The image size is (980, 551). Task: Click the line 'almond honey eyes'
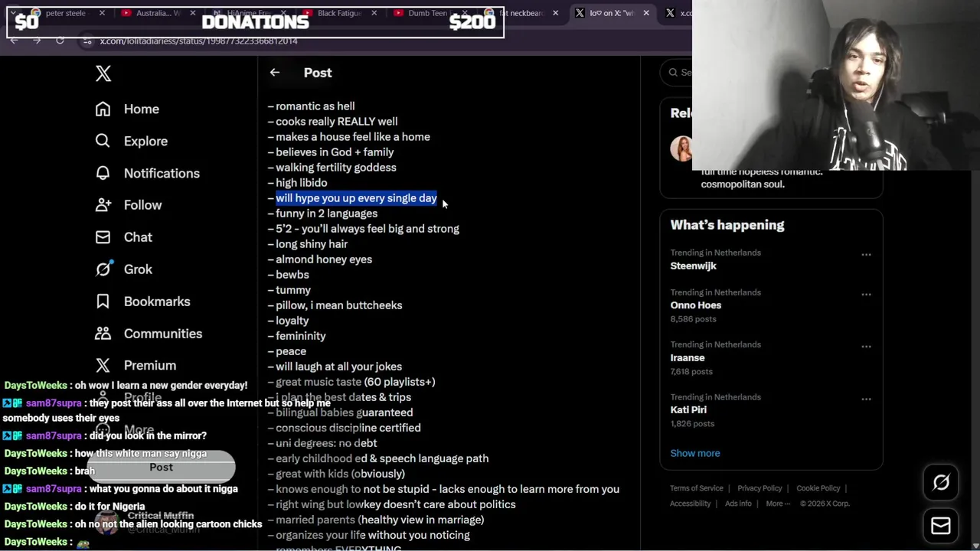(324, 259)
